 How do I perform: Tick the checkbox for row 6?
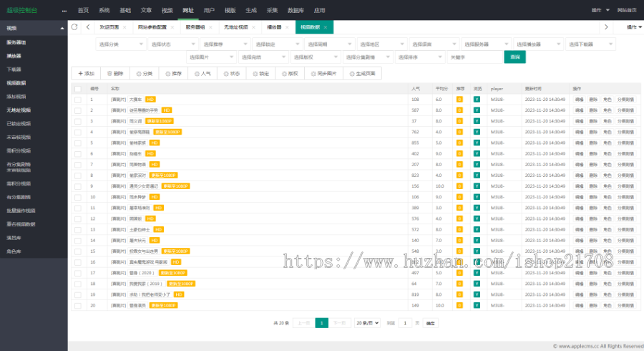pyautogui.click(x=78, y=154)
